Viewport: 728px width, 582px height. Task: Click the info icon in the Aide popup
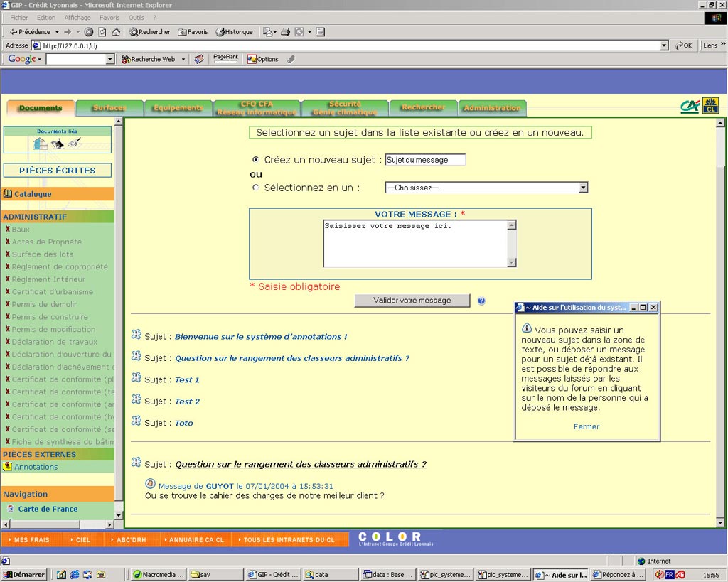pyautogui.click(x=527, y=328)
